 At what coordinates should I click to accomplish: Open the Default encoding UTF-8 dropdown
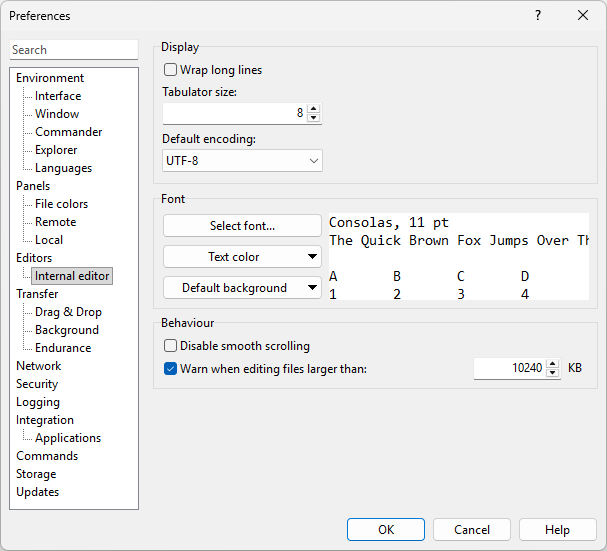(242, 161)
